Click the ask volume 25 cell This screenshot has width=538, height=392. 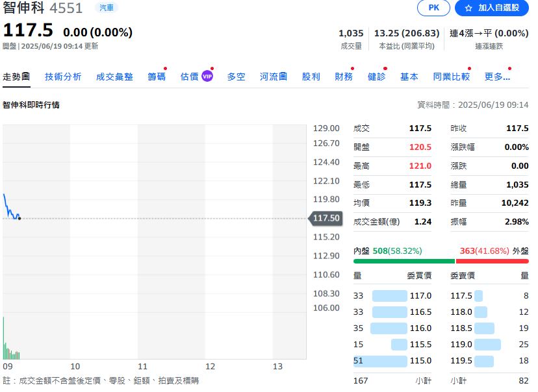[524, 344]
